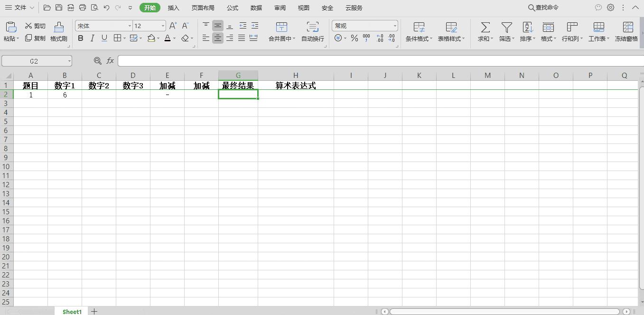Click the formula bar input area
The width and height of the screenshot is (644, 315).
[332, 60]
